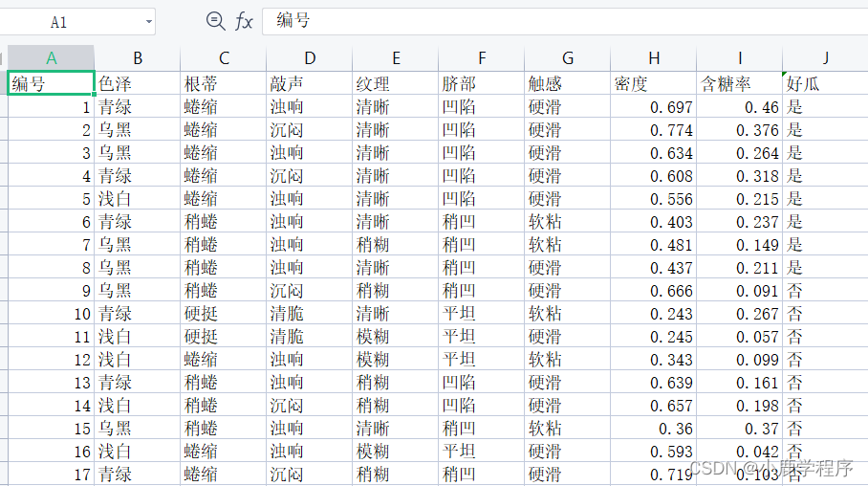Select column B header
This screenshot has height=486, width=868.
pyautogui.click(x=138, y=58)
